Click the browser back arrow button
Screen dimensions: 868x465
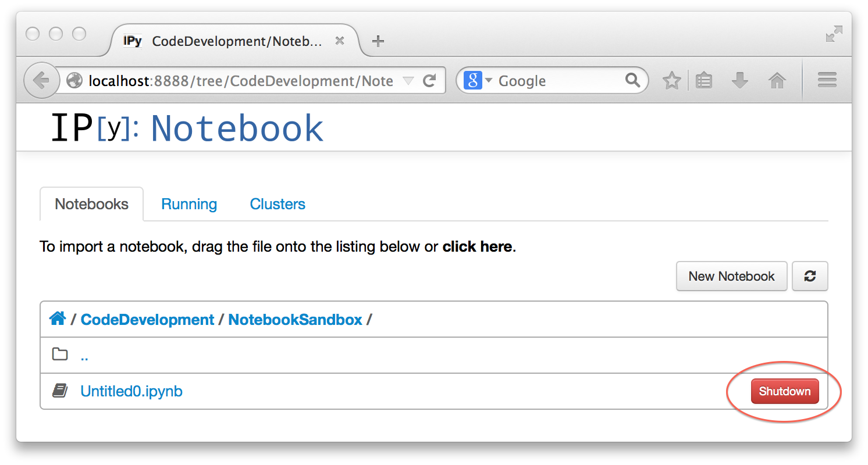click(x=41, y=81)
